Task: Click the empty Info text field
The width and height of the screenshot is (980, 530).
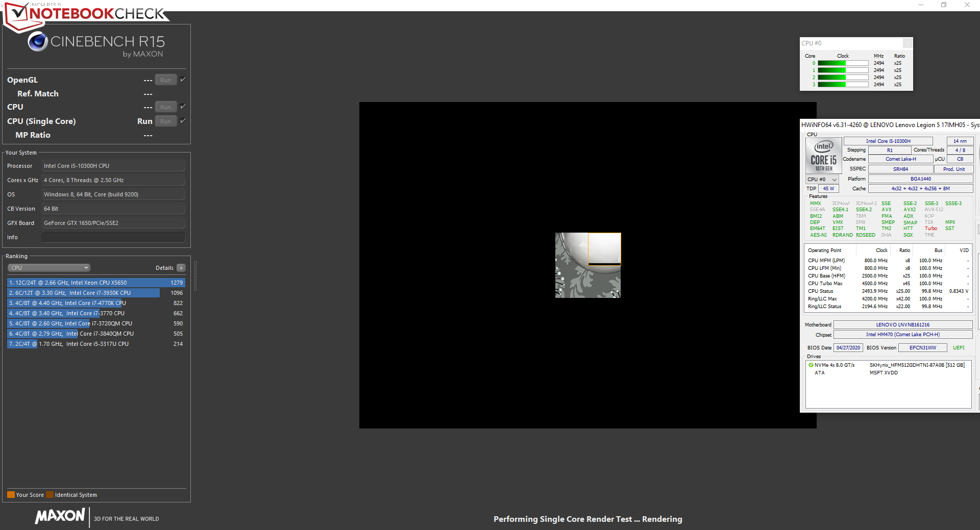Action: (x=113, y=237)
